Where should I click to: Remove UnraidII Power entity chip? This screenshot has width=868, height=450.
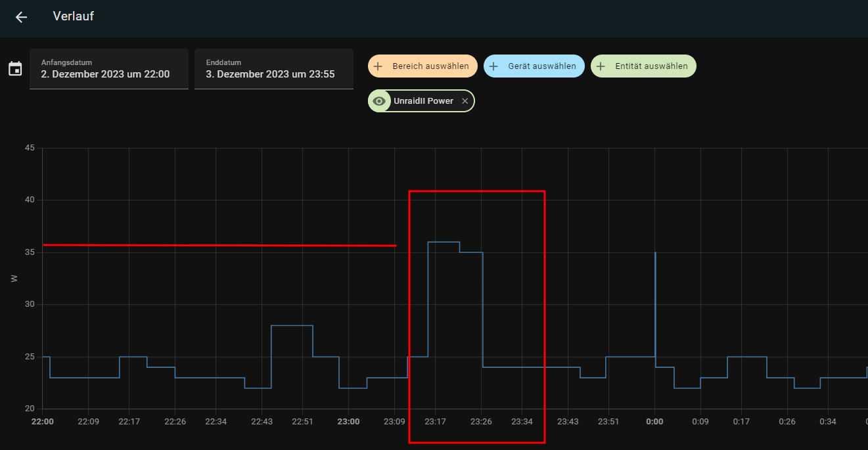tap(465, 101)
